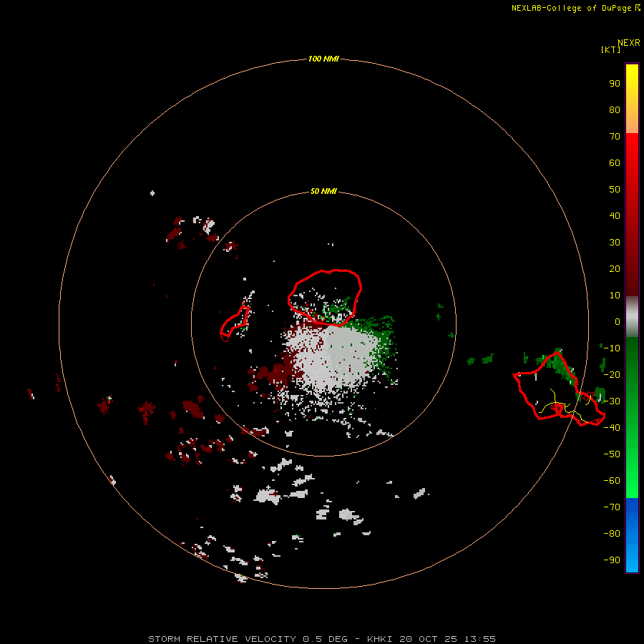Click the positive 60 knot scale label
This screenshot has height=644, width=644.
pyautogui.click(x=615, y=162)
